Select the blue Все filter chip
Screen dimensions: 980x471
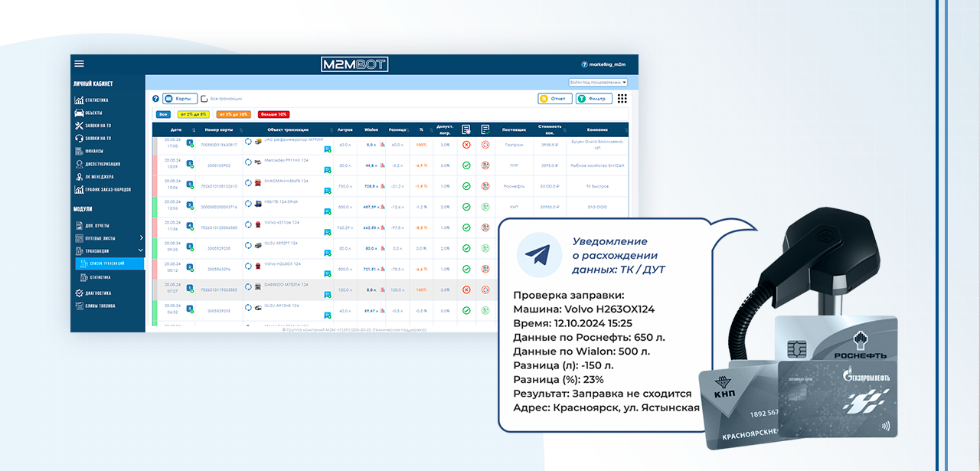tap(163, 114)
